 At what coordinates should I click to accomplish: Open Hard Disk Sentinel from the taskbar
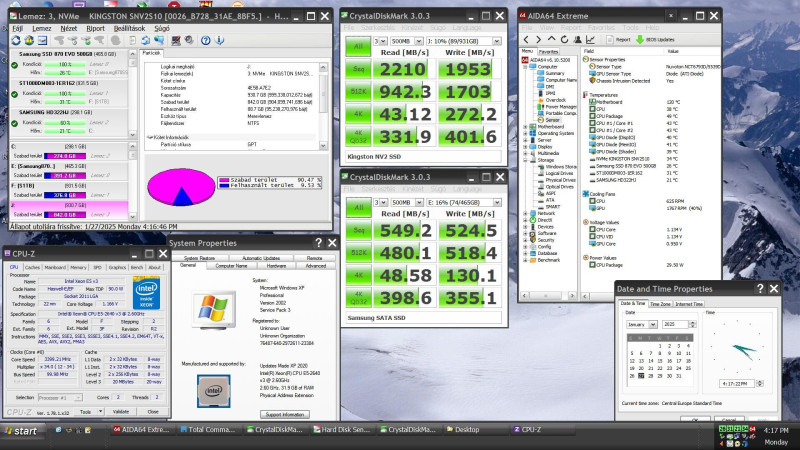click(x=342, y=430)
